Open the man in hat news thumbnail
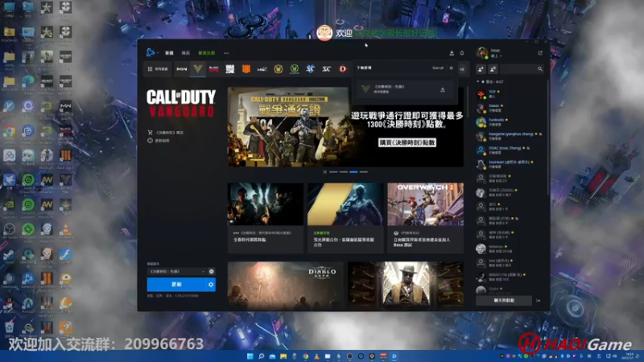Viewport: 644px width, 362px height. 406,286
